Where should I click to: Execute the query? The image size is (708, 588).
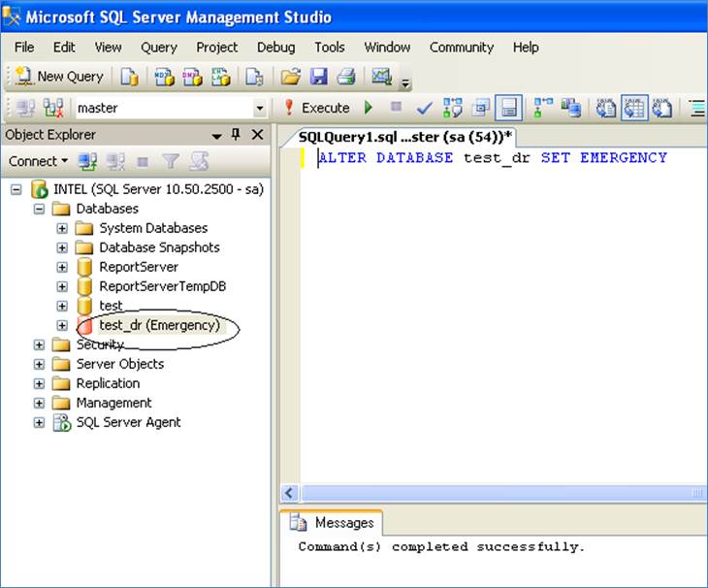click(316, 108)
